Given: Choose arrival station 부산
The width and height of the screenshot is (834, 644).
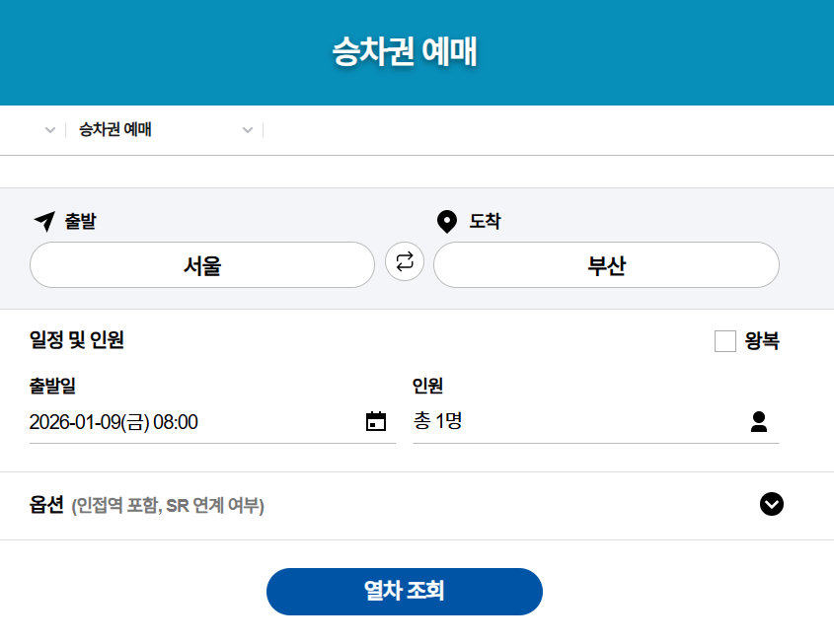Looking at the screenshot, I should [x=606, y=265].
